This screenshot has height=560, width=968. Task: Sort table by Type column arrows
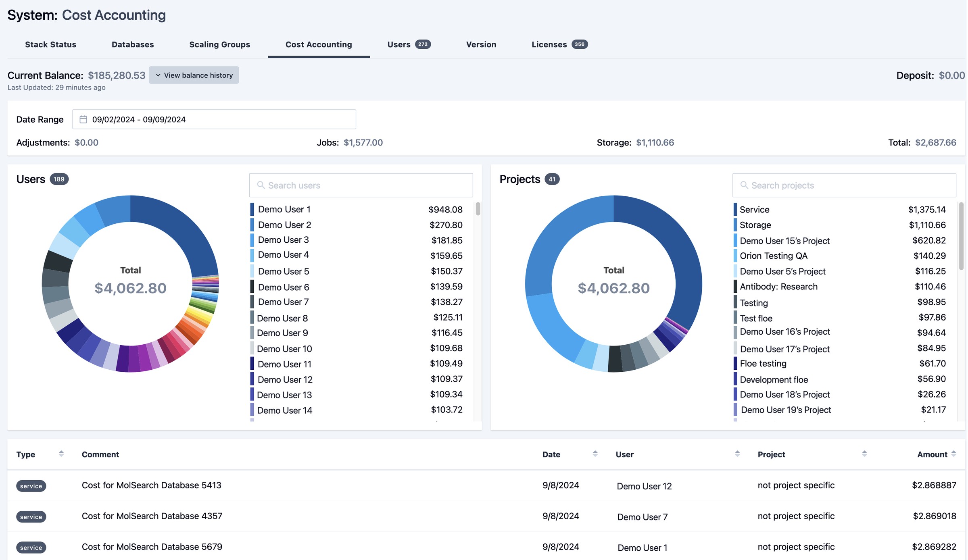[x=61, y=454]
